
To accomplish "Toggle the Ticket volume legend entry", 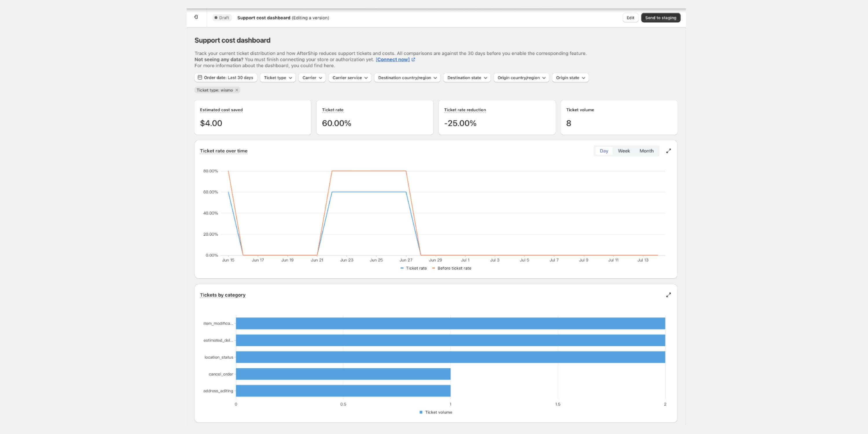I will click(436, 412).
